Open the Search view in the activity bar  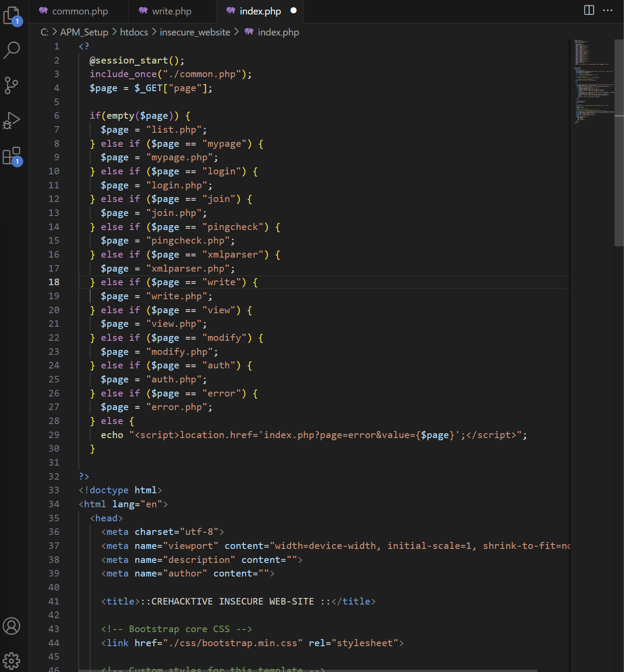click(x=12, y=50)
